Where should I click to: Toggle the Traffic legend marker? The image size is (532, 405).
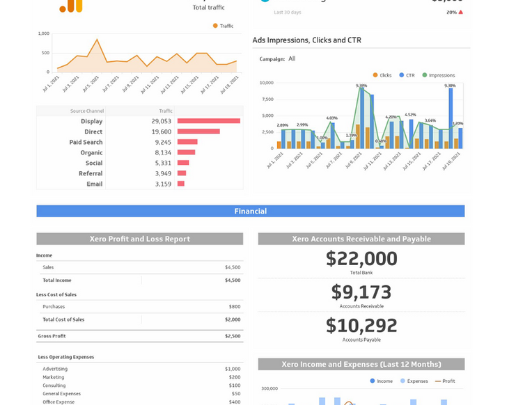[x=215, y=26]
